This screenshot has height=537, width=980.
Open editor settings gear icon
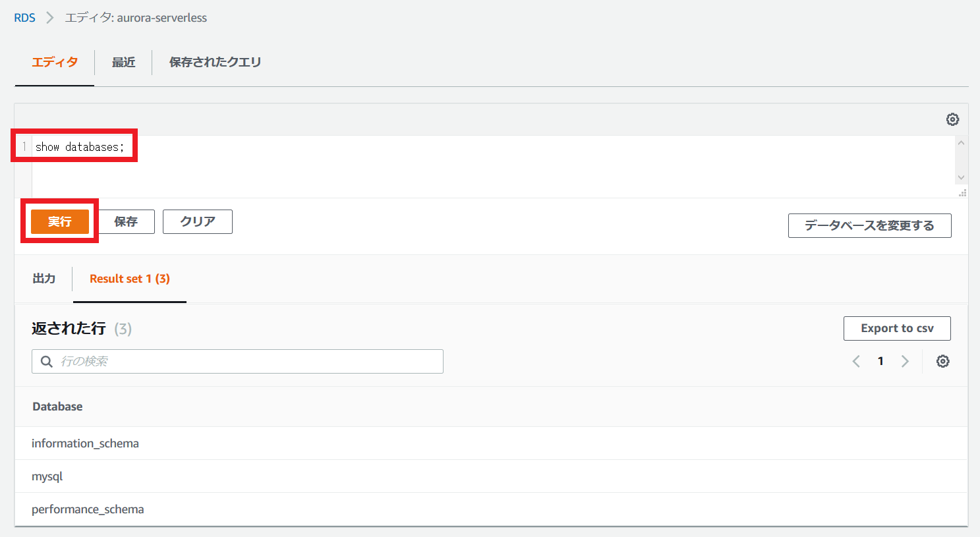952,119
